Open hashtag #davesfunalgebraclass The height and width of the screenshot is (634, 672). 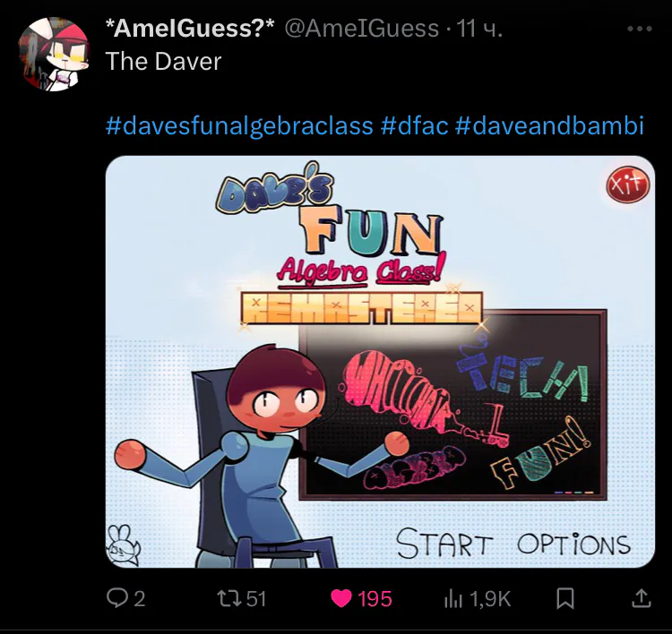tap(239, 125)
